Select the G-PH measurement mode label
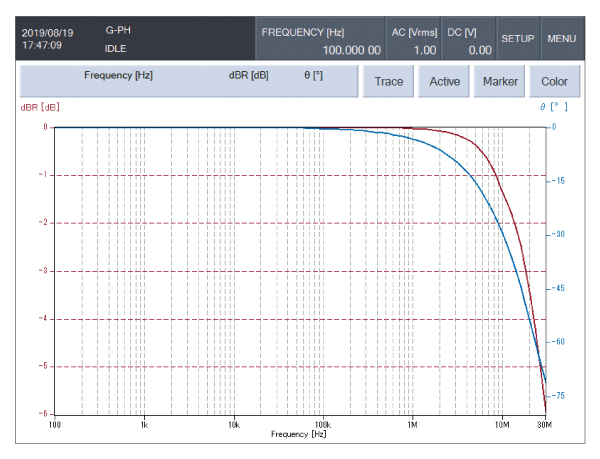Screen dimensions: 600x459 coord(118,31)
